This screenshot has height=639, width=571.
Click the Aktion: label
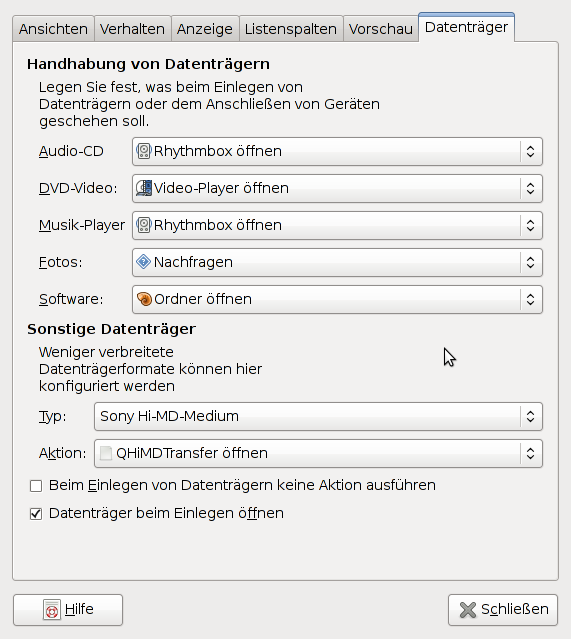point(63,454)
